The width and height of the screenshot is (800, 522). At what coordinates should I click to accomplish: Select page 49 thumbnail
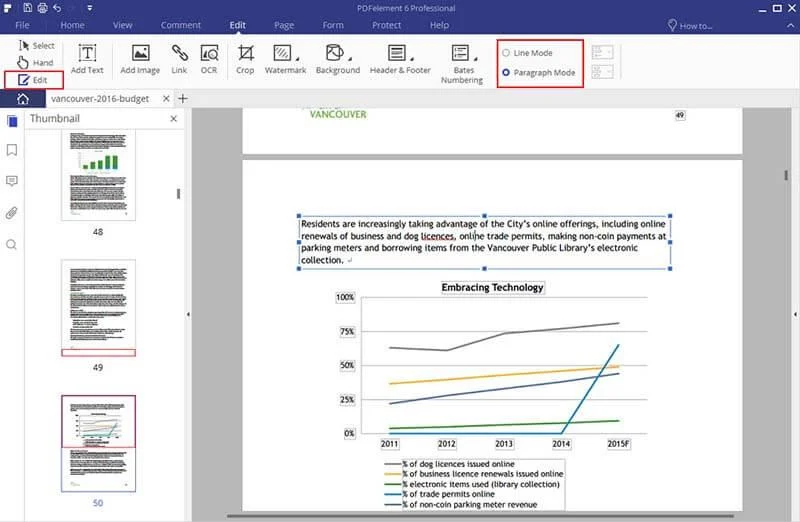(98, 308)
